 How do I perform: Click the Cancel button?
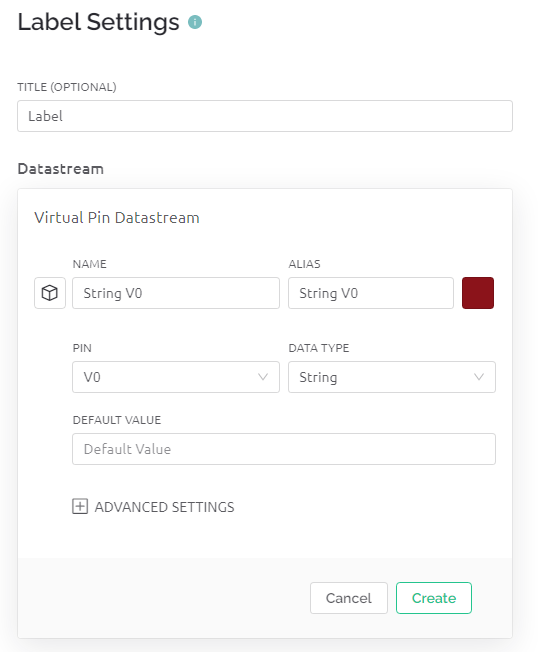click(349, 598)
